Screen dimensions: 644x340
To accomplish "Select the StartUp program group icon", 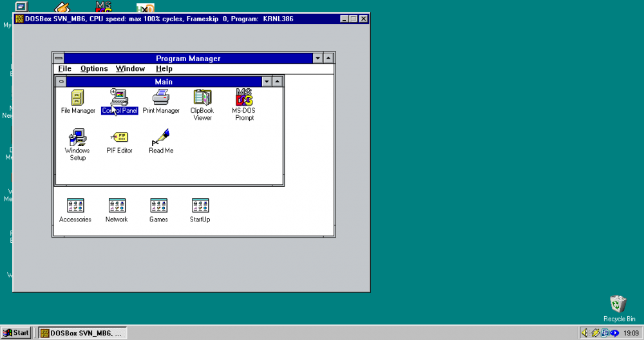I will click(x=200, y=211).
